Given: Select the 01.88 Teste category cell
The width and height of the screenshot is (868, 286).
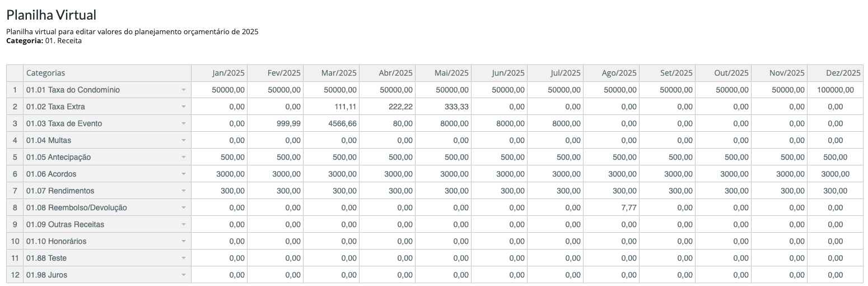Looking at the screenshot, I should click(107, 258).
